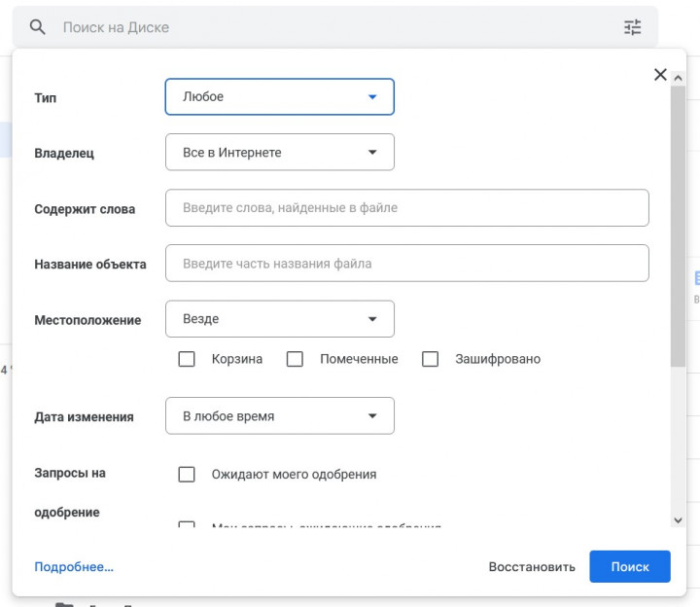700x607 pixels.
Task: Enable the Корзина checkbox
Action: click(x=187, y=359)
